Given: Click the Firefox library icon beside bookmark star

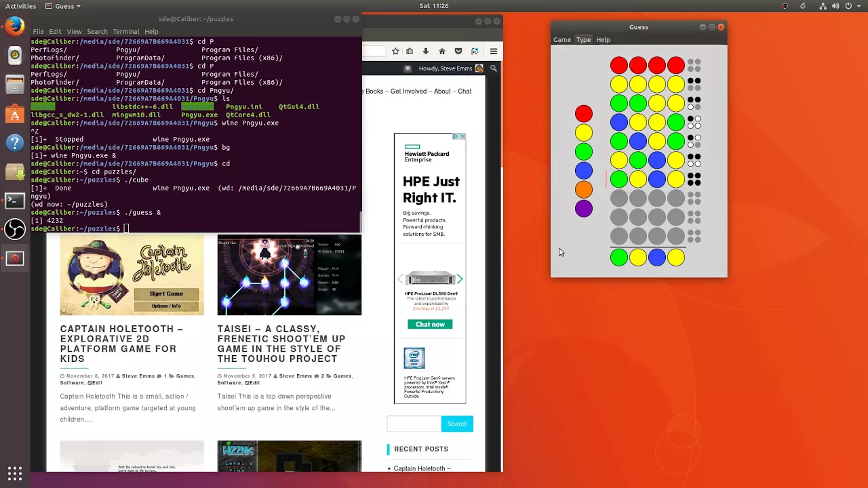Looking at the screenshot, I should coord(410,51).
